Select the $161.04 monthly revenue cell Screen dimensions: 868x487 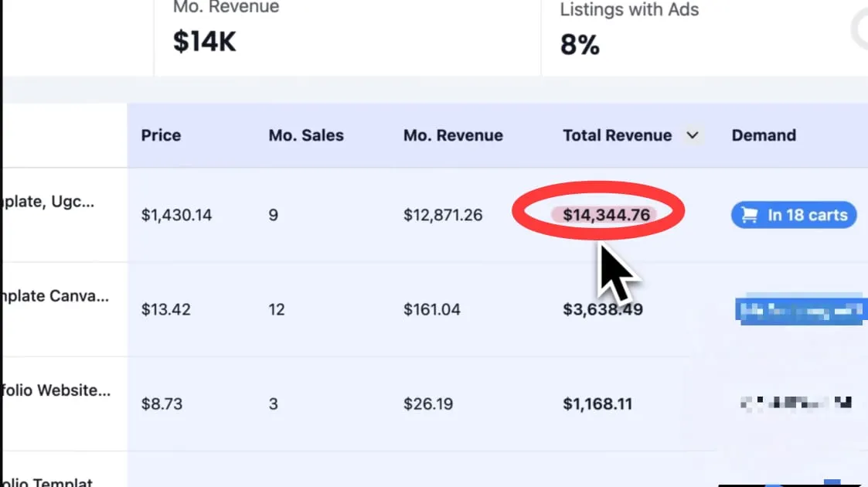(x=432, y=310)
